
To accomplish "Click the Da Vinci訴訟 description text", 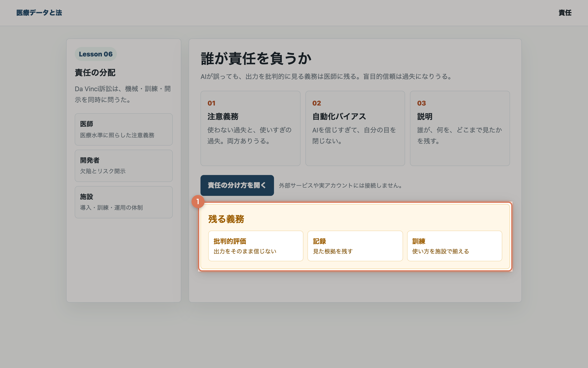I will pos(123,94).
